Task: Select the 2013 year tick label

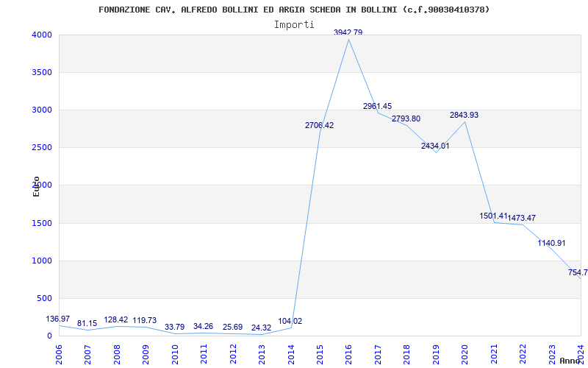Action: 262,354
